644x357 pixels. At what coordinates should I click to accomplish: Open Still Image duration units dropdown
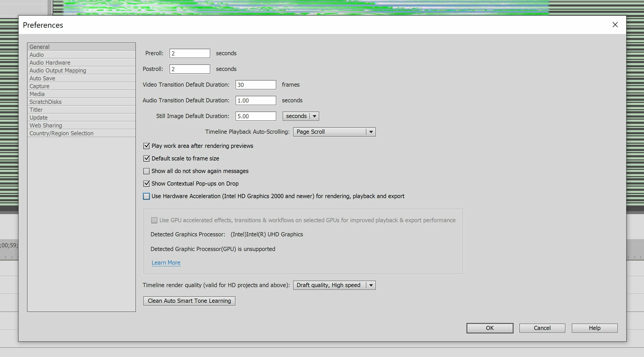tap(301, 116)
